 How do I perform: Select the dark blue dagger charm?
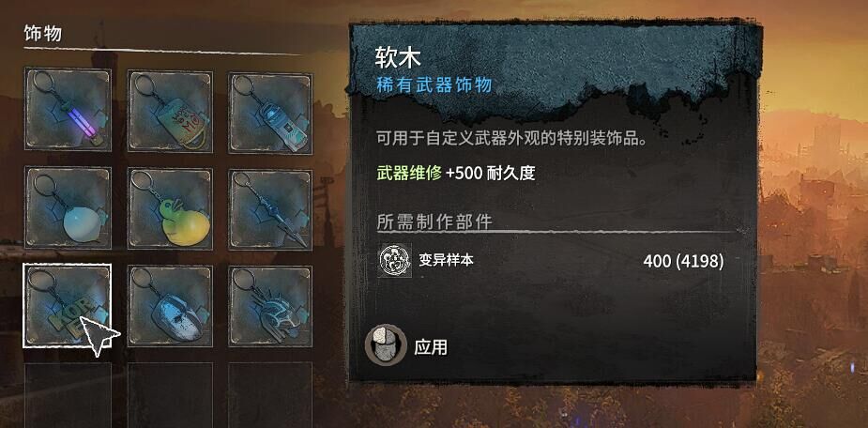click(x=270, y=210)
